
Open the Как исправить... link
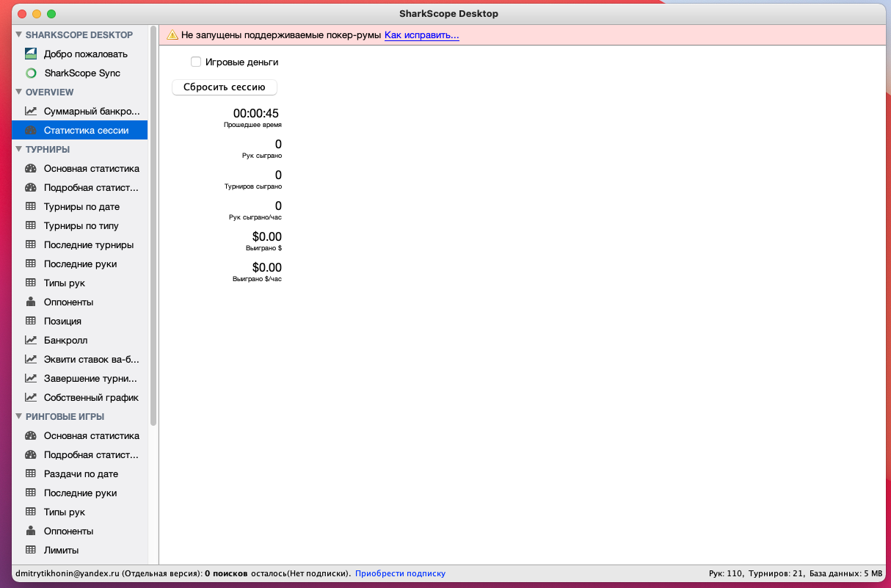pos(421,35)
